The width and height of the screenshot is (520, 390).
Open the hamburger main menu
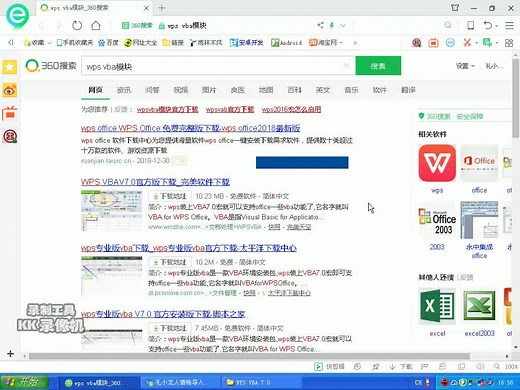click(x=509, y=25)
